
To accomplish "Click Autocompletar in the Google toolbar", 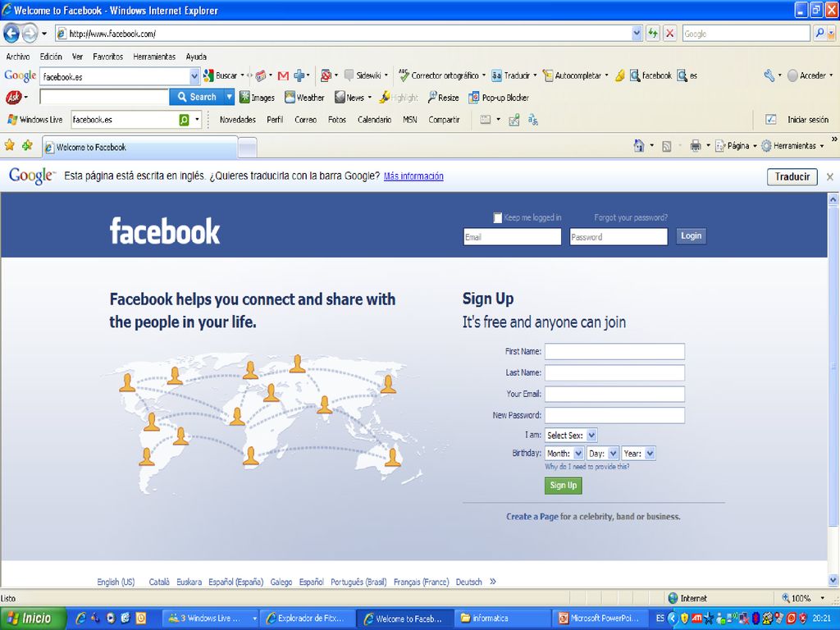I will pyautogui.click(x=575, y=75).
